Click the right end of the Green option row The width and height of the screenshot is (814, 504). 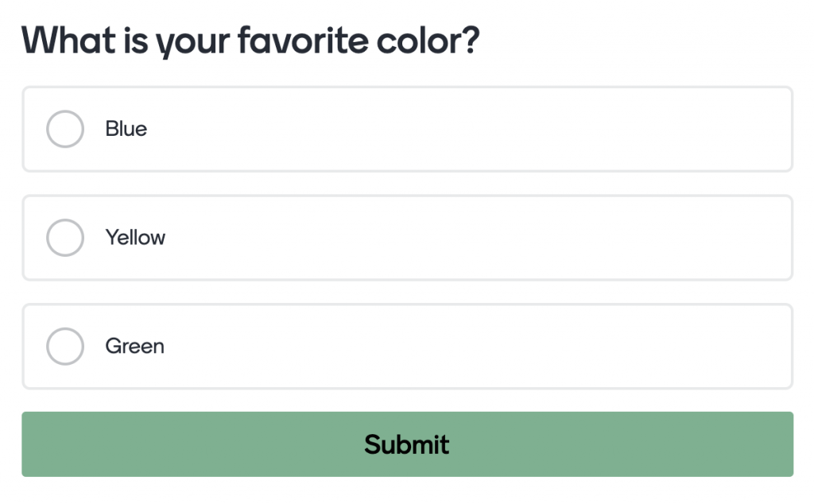(x=771, y=347)
